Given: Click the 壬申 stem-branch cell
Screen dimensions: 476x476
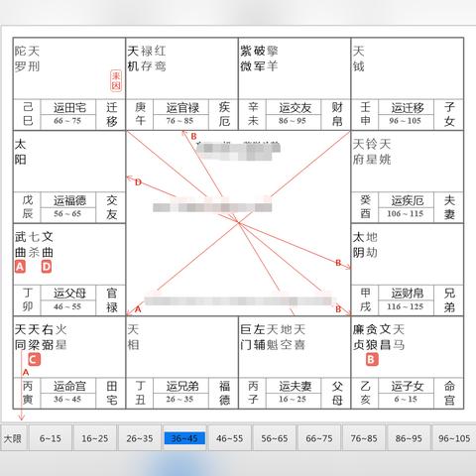Looking at the screenshot, I should point(365,114).
